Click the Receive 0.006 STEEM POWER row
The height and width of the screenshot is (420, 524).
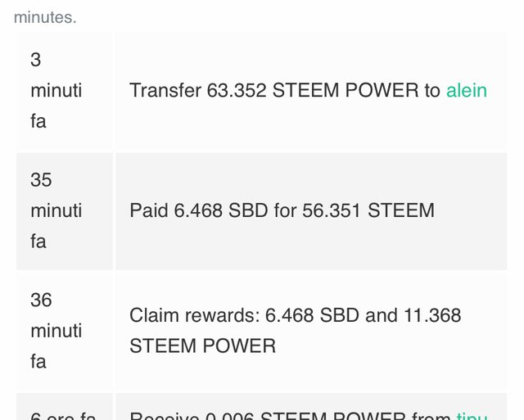click(x=311, y=406)
